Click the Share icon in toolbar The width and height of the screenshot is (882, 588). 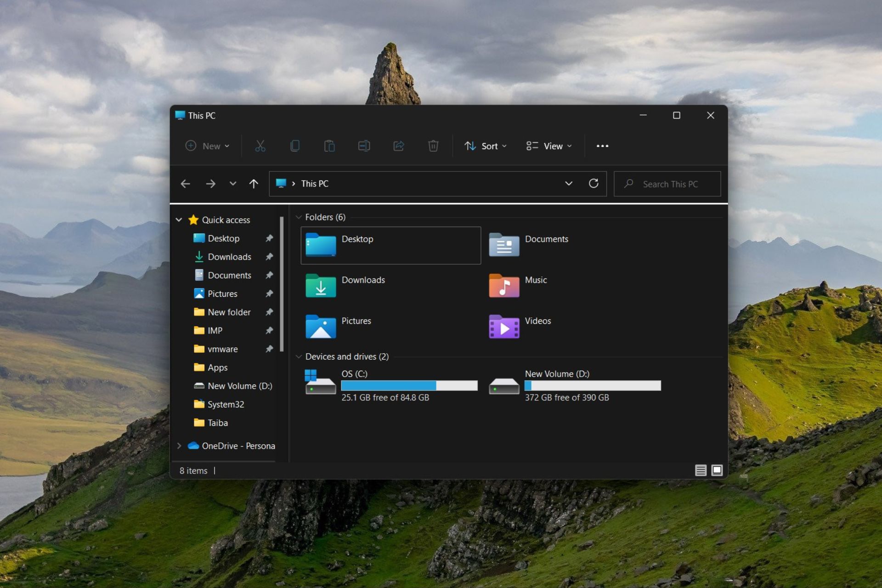399,146
